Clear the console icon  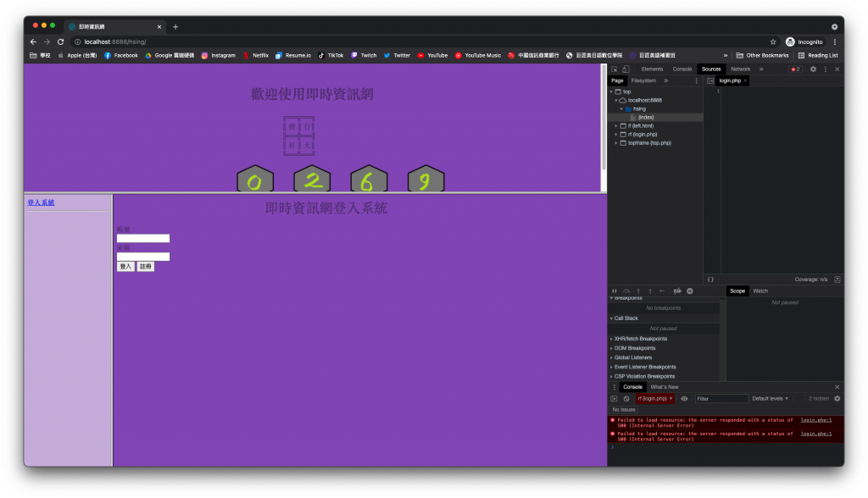[x=626, y=399]
